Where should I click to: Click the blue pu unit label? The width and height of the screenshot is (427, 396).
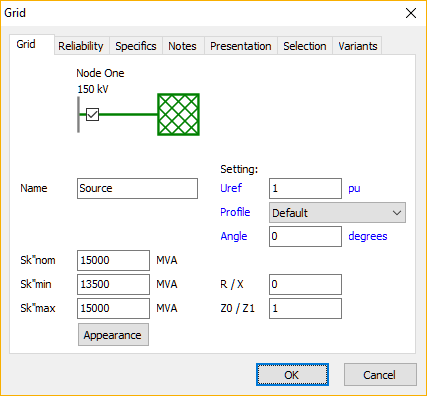click(354, 189)
